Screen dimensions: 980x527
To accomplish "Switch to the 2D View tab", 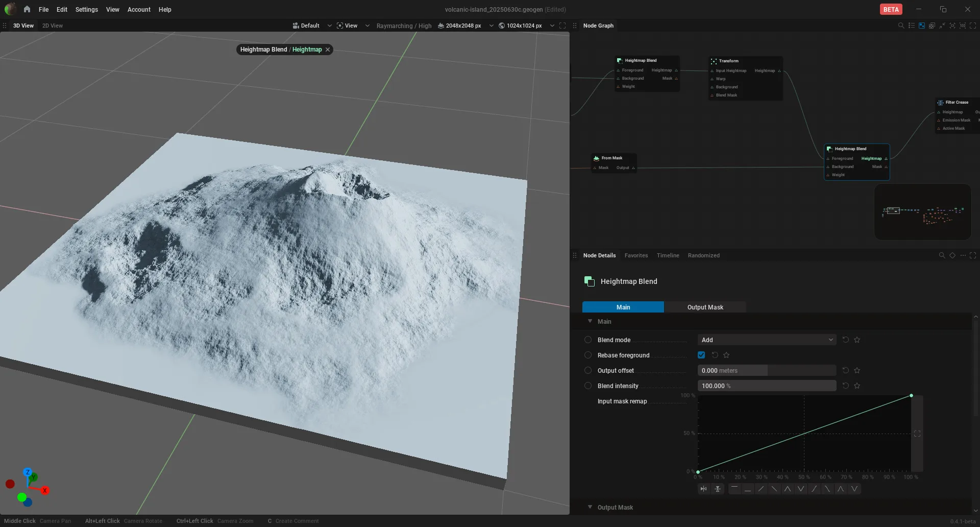I will coord(53,26).
